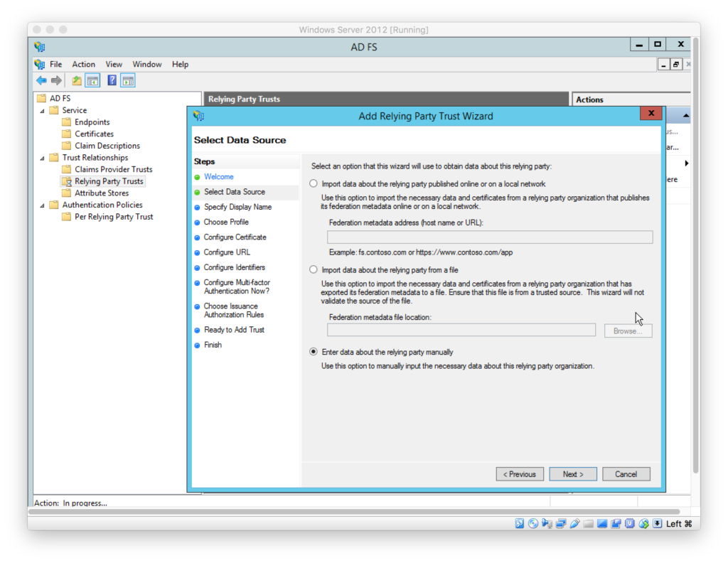This screenshot has height=563, width=728.
Task: Click the VirtualBox audio status icon
Action: pos(547,524)
